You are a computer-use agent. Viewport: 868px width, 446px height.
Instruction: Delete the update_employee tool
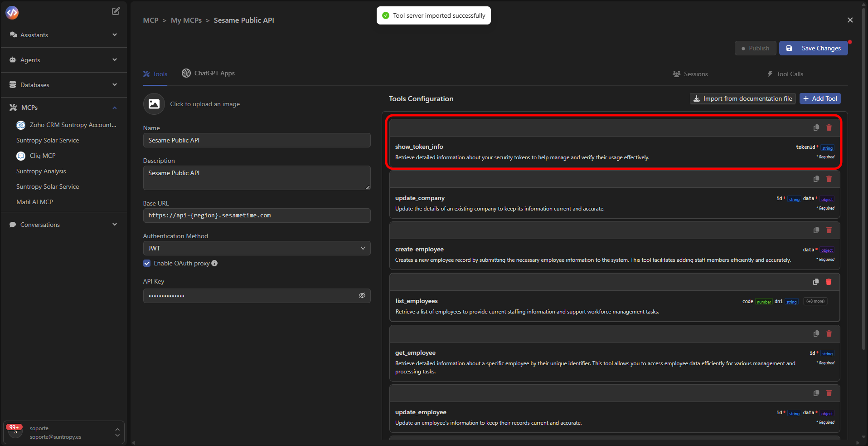[829, 393]
